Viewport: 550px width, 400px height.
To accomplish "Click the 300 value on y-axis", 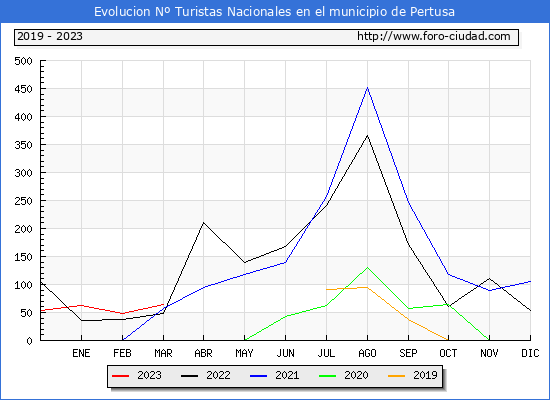I will coord(24,173).
